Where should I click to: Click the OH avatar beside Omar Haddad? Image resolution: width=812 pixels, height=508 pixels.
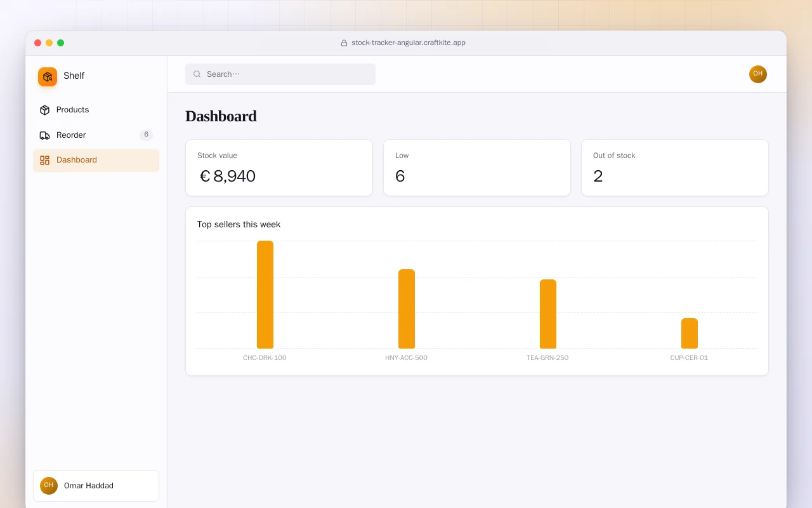tap(49, 486)
